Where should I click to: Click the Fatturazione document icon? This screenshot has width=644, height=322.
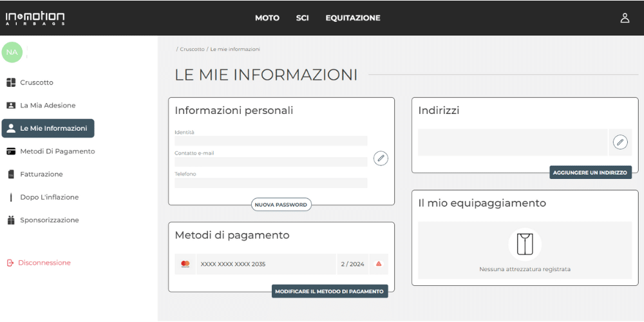coord(11,175)
